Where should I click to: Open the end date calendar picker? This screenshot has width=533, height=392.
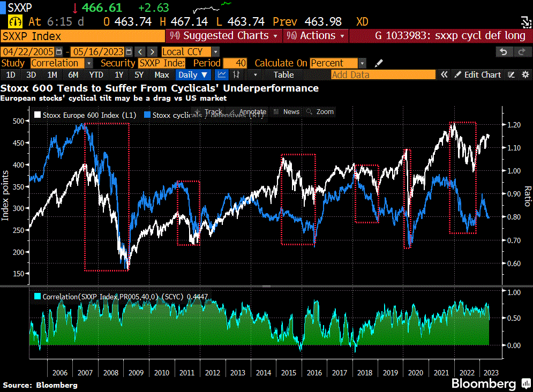click(x=129, y=51)
